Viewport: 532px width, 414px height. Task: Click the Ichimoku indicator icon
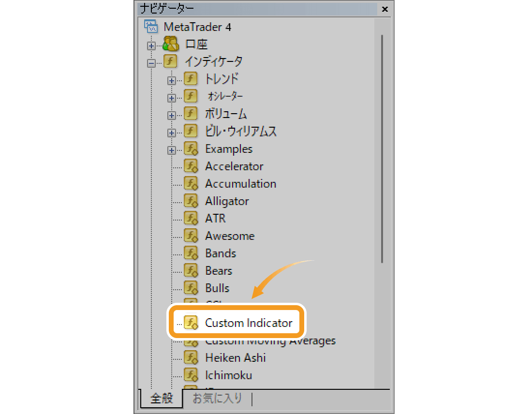191,375
